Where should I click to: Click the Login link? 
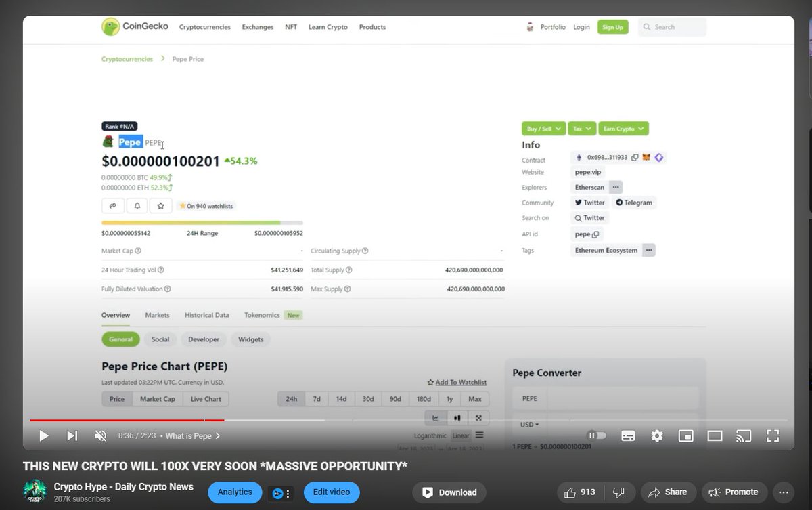pyautogui.click(x=581, y=27)
